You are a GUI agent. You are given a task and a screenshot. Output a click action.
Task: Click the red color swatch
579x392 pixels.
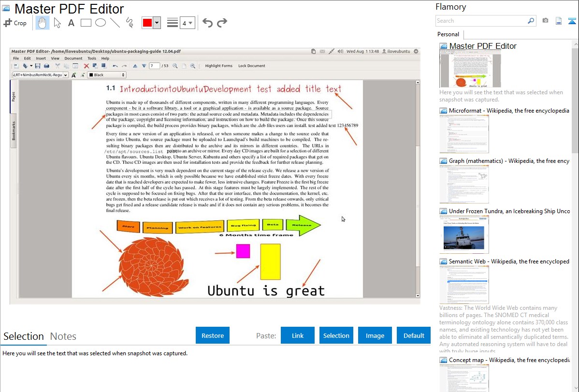[147, 23]
